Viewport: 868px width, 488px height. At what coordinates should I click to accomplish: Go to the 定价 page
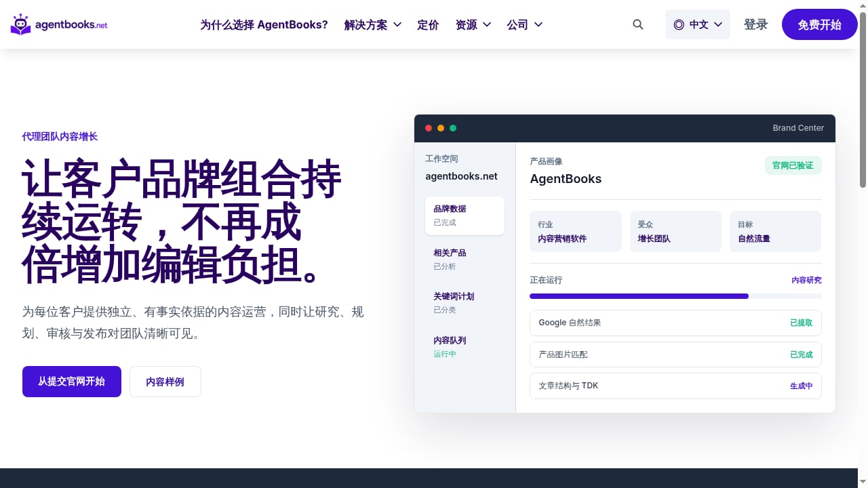click(428, 24)
